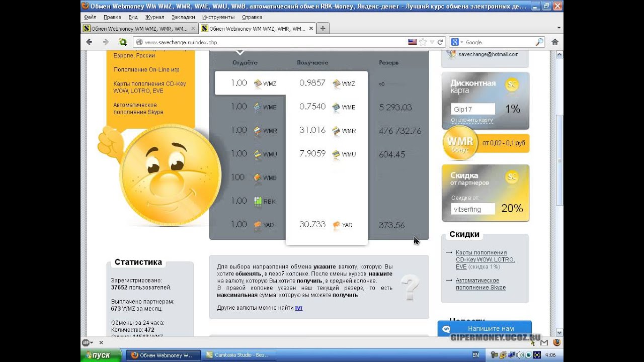
Task: Open the Закладки menu
Action: (183, 17)
